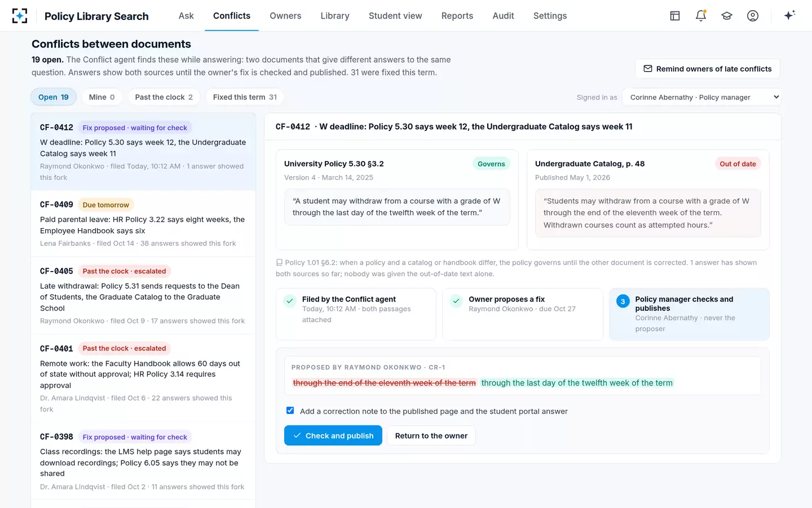Switch to the Ask tab
This screenshot has height=508, width=812.
tap(186, 16)
